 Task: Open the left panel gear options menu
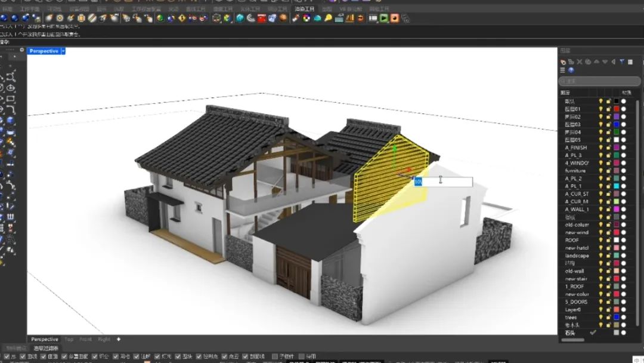click(22, 50)
